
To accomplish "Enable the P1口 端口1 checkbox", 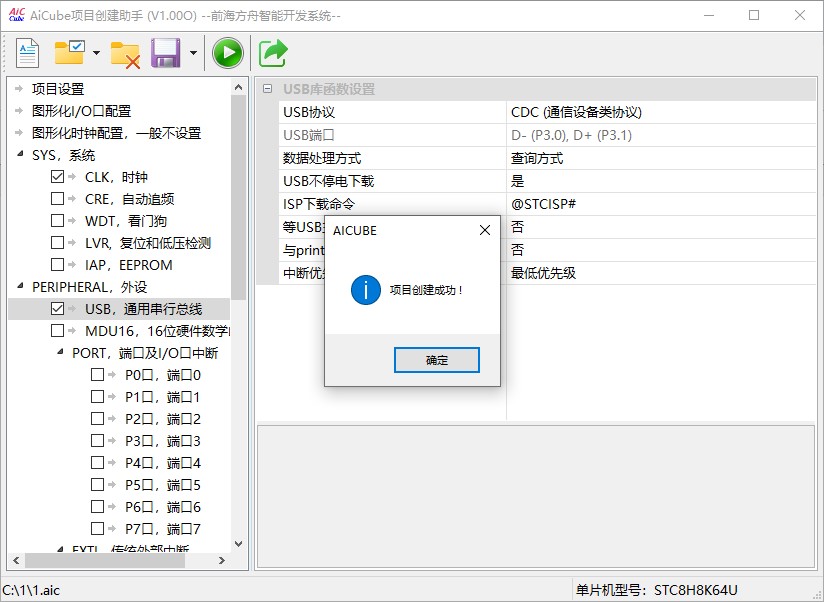I will (x=97, y=397).
